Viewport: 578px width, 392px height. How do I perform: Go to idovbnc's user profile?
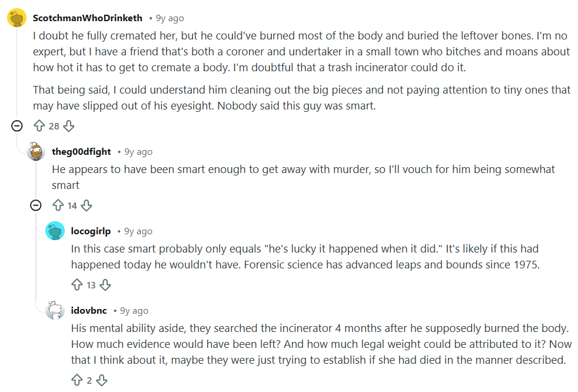89,311
